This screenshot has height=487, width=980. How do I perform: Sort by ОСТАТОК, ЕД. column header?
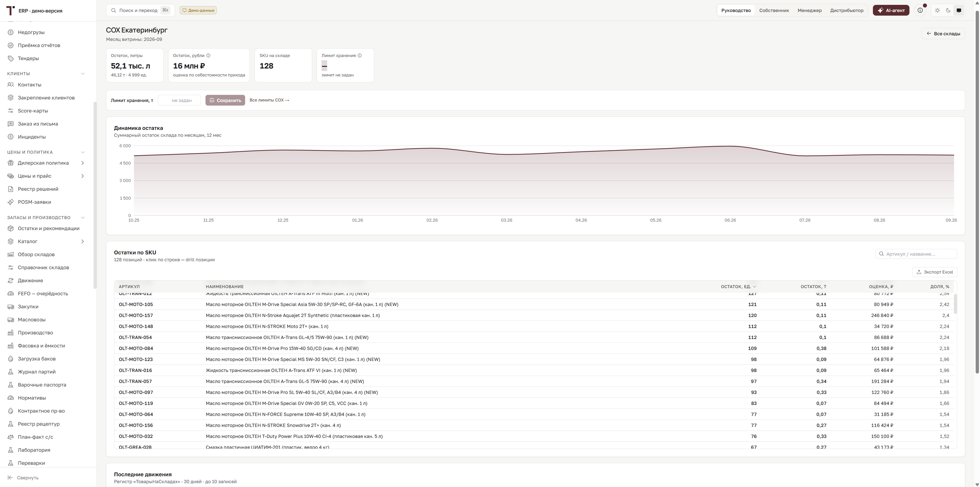738,287
